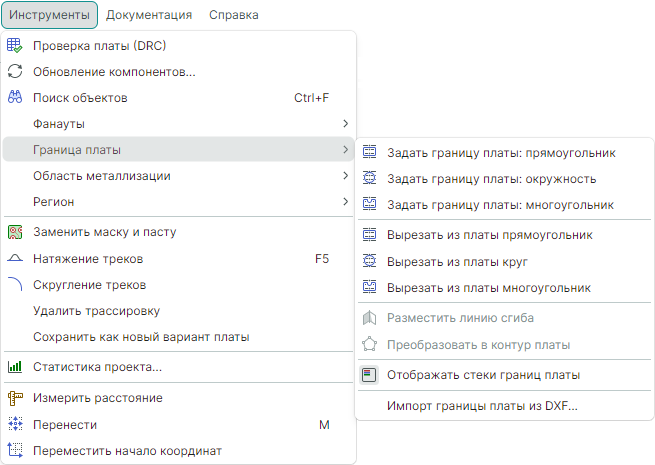Click the track tension icon
This screenshot has height=465, width=655.
point(15,258)
